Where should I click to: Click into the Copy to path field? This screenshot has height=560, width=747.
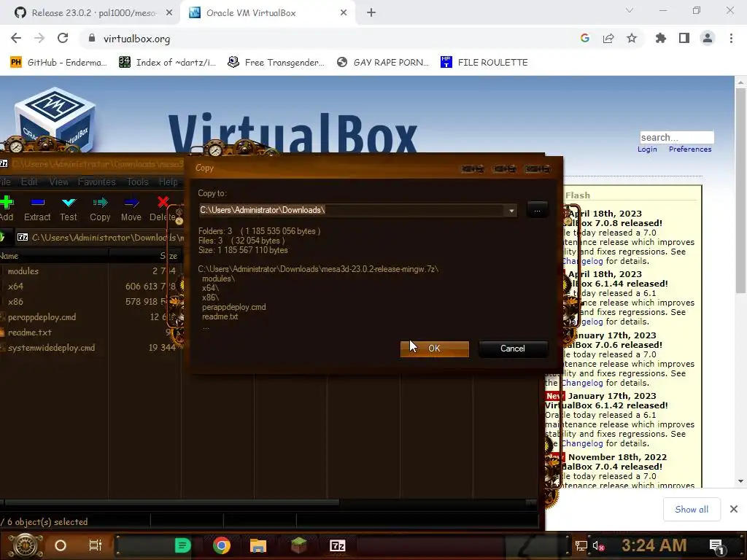pyautogui.click(x=352, y=210)
